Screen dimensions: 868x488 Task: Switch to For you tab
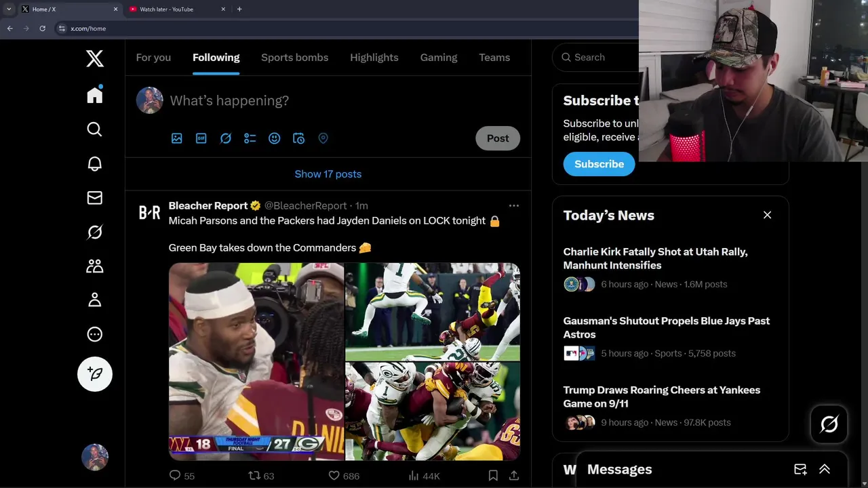(x=153, y=58)
